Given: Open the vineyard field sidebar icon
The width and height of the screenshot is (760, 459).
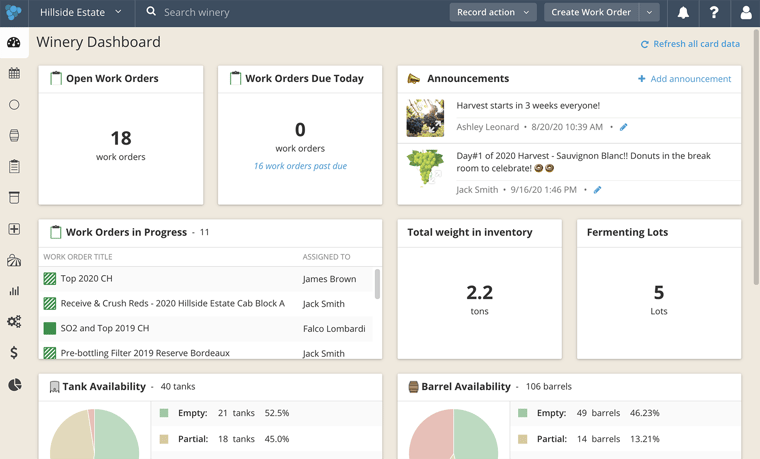Looking at the screenshot, I should [14, 261].
